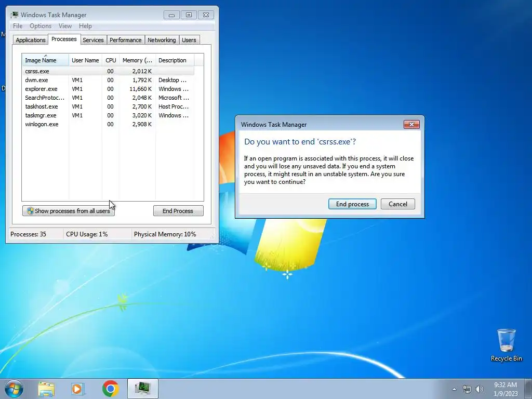Go to the Networking tab
Screen dimensions: 532x399
pos(162,40)
